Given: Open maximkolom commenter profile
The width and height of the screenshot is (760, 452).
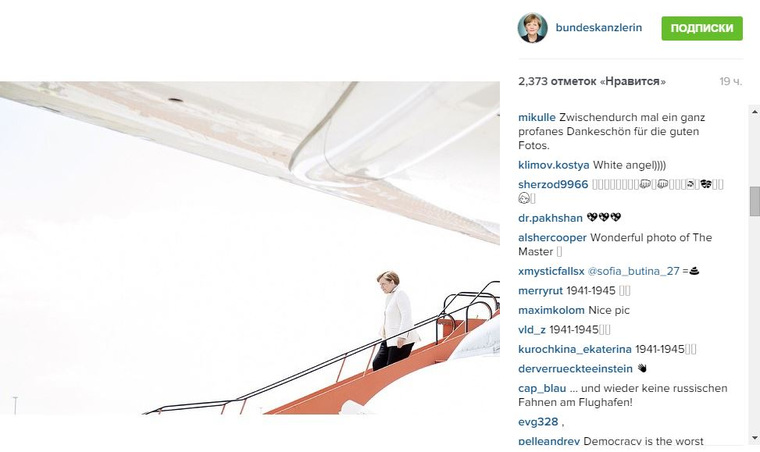Looking at the screenshot, I should 551,311.
